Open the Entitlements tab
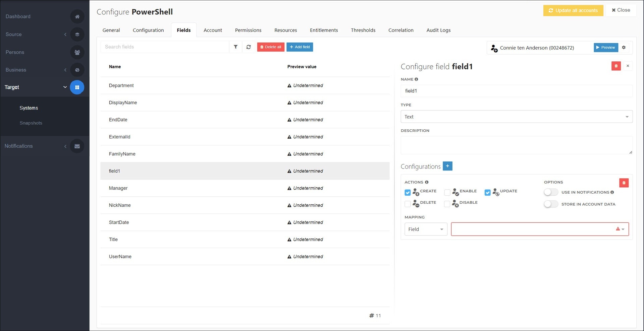The width and height of the screenshot is (644, 331). coord(324,30)
